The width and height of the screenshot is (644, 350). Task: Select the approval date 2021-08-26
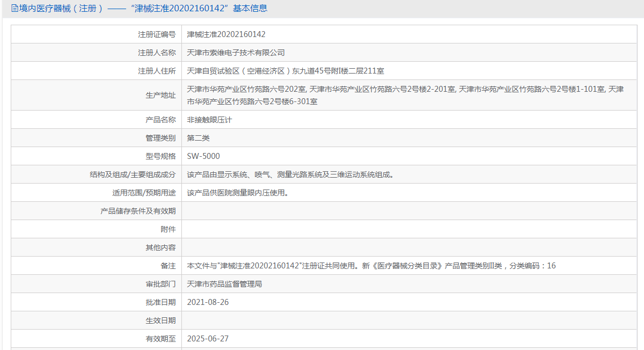[208, 302]
